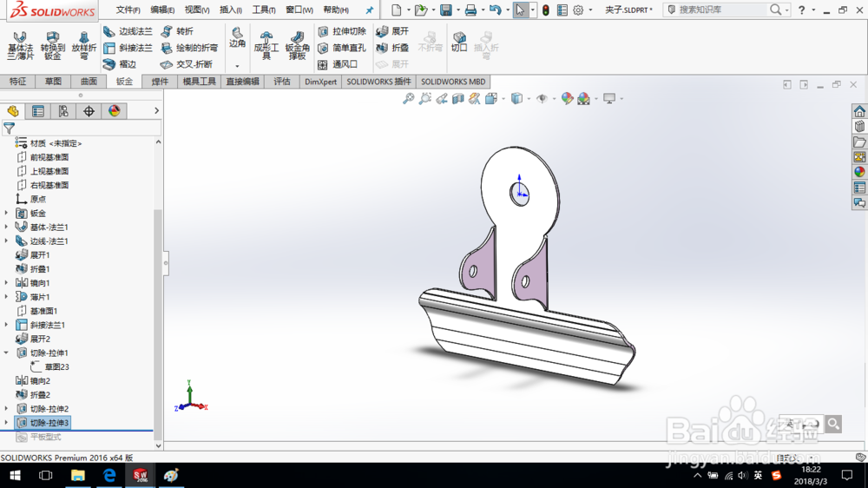Switch to the SOLIDWORKS MBD tab
The image size is (868, 488).
tap(453, 82)
